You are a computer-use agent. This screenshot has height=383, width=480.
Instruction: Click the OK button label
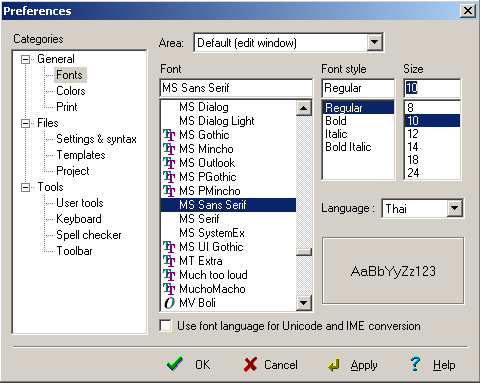[x=203, y=365]
